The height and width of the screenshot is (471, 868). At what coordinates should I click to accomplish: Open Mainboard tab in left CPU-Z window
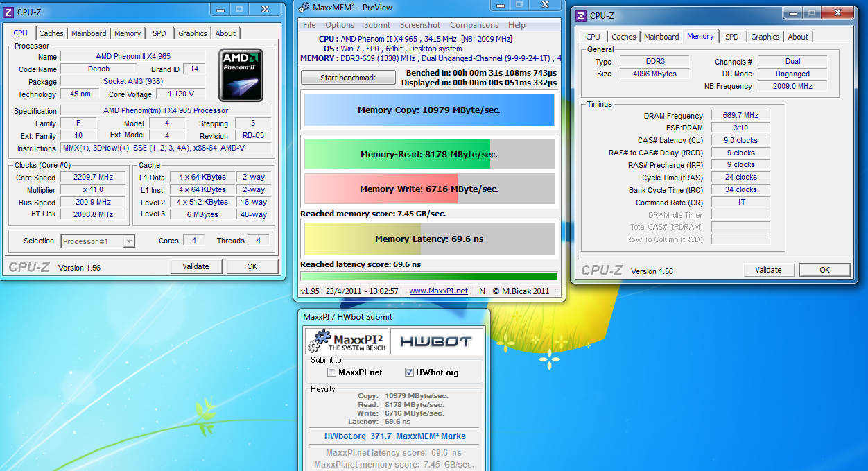[89, 33]
